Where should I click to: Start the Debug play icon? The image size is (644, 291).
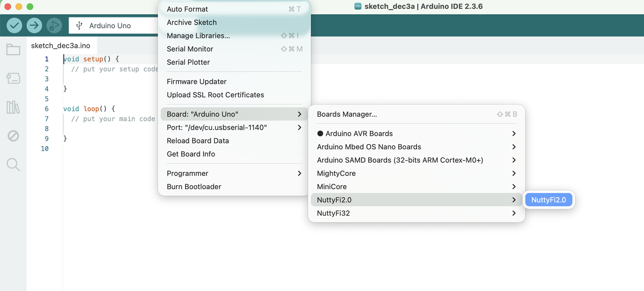point(54,26)
